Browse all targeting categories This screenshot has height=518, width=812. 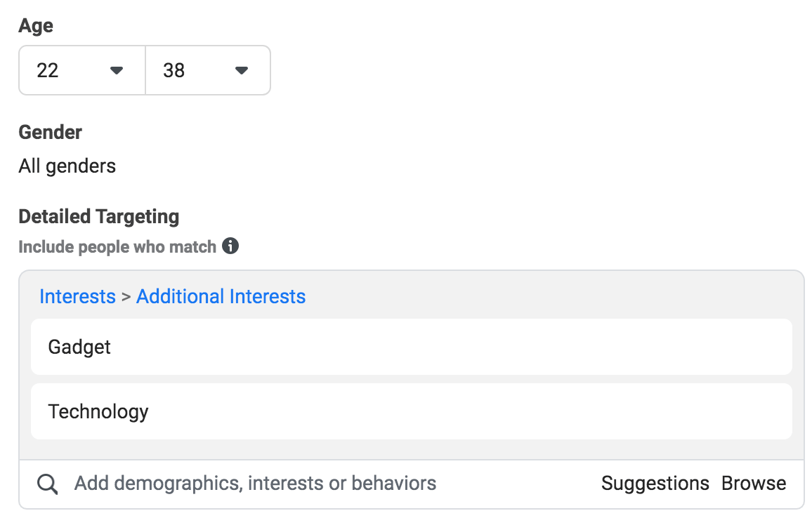[x=753, y=483]
